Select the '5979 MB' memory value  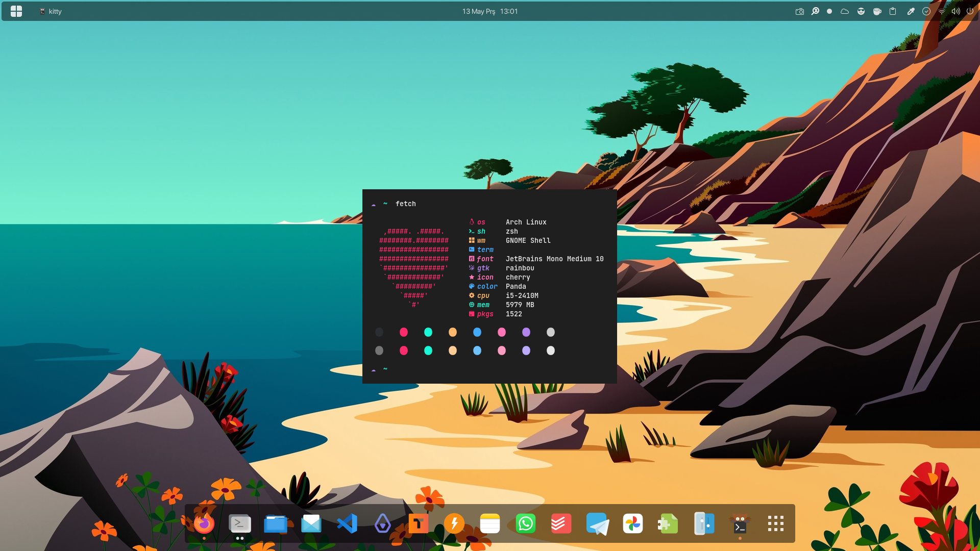[x=520, y=305]
